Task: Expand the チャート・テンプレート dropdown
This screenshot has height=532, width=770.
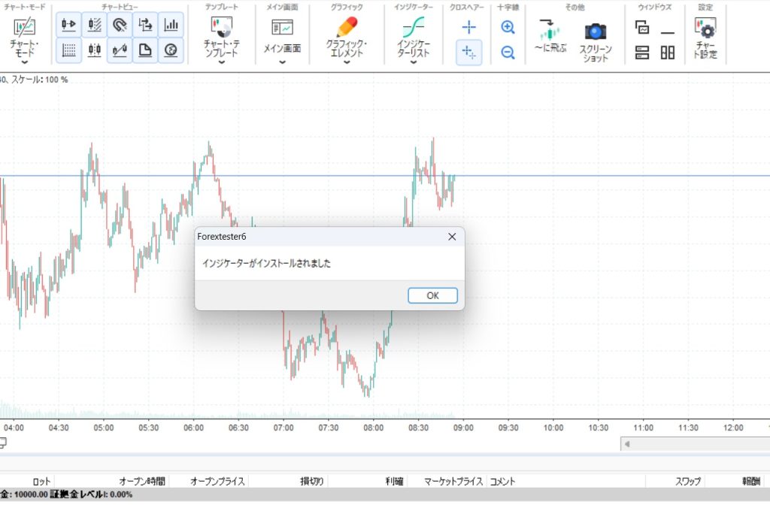Action: click(222, 62)
